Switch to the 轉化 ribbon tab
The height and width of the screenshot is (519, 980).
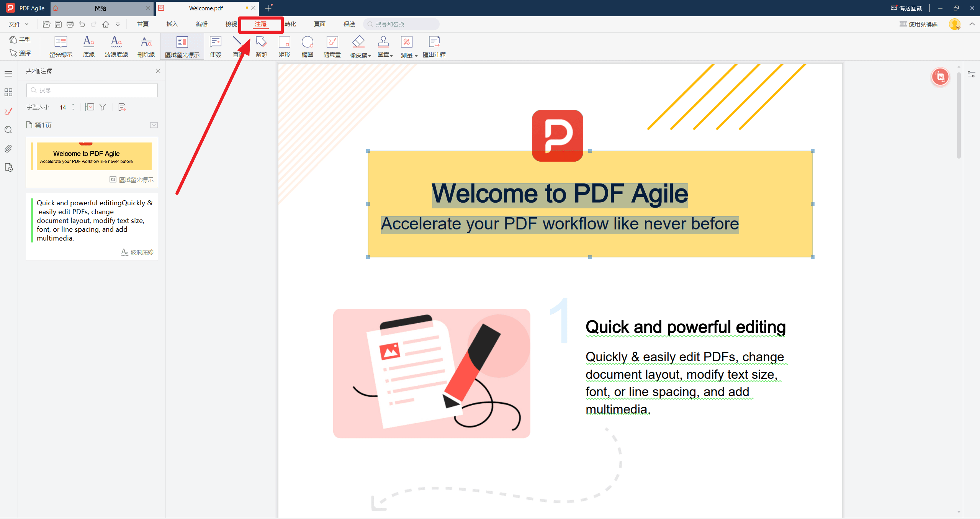click(290, 24)
